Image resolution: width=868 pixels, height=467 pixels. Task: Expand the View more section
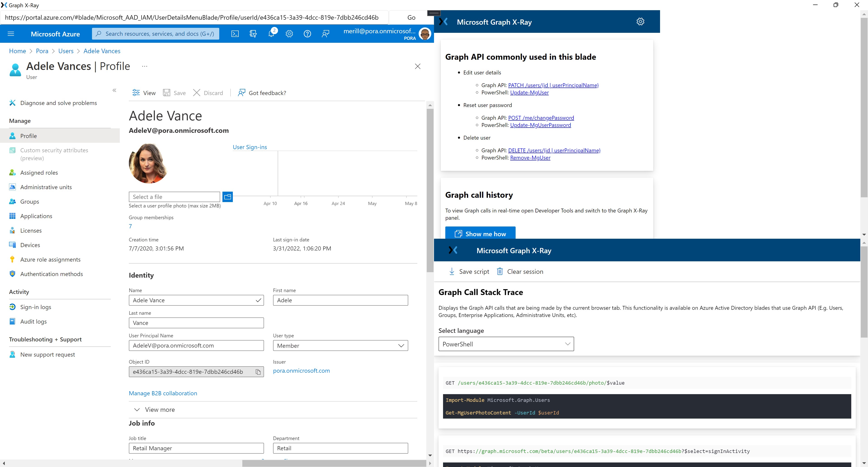154,409
